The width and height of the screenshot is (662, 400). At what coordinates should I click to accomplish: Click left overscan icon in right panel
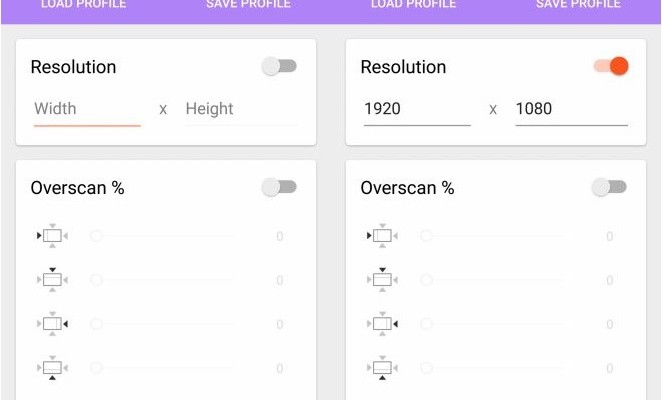click(x=382, y=236)
